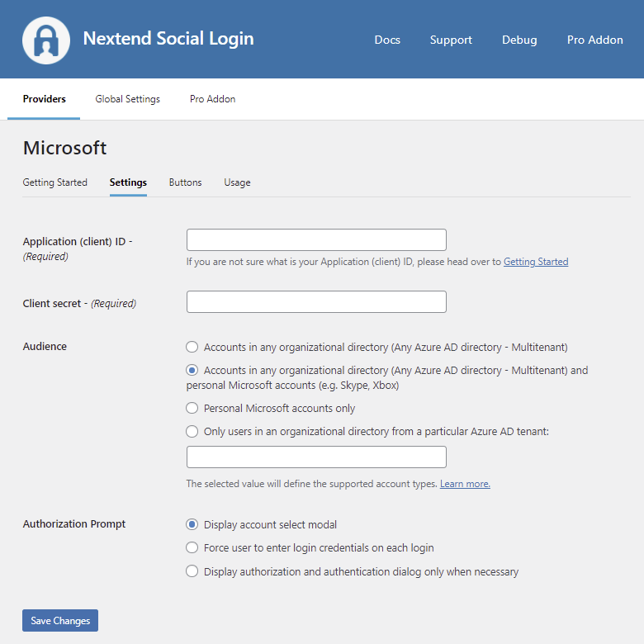This screenshot has height=644, width=644.
Task: Click into the Client secret field
Action: pyautogui.click(x=316, y=302)
